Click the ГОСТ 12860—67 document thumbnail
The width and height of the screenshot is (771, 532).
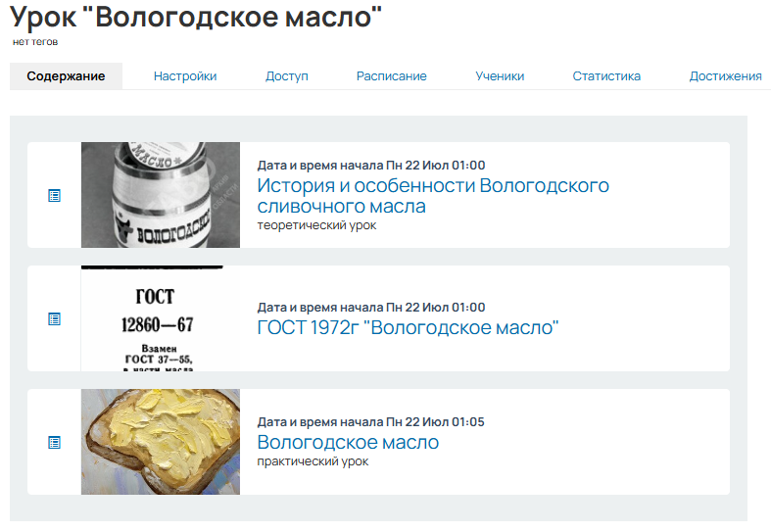point(161,318)
